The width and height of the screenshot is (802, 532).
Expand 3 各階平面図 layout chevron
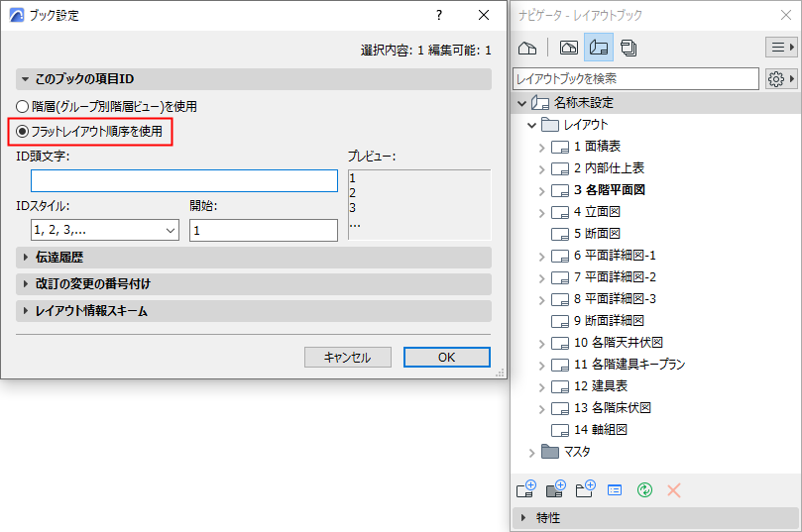point(541,190)
